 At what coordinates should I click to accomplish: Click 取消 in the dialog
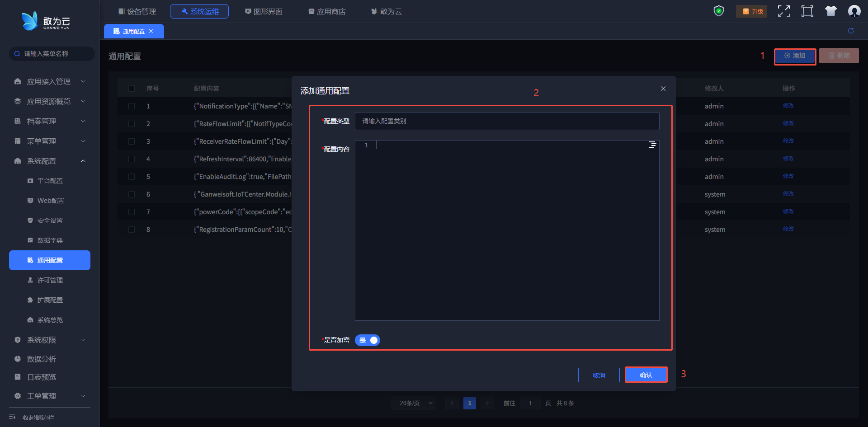click(599, 375)
